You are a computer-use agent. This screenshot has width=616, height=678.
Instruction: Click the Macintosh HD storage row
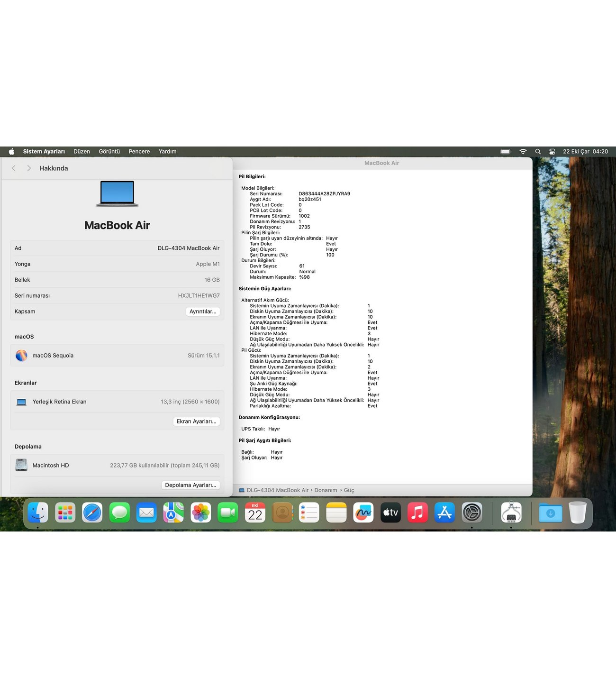pos(117,466)
